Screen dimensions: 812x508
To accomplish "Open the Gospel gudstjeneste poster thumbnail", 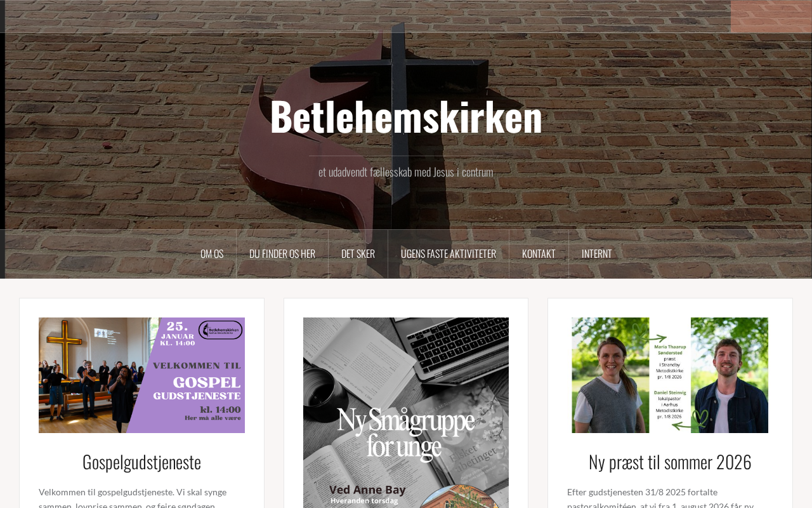I will 141,375.
